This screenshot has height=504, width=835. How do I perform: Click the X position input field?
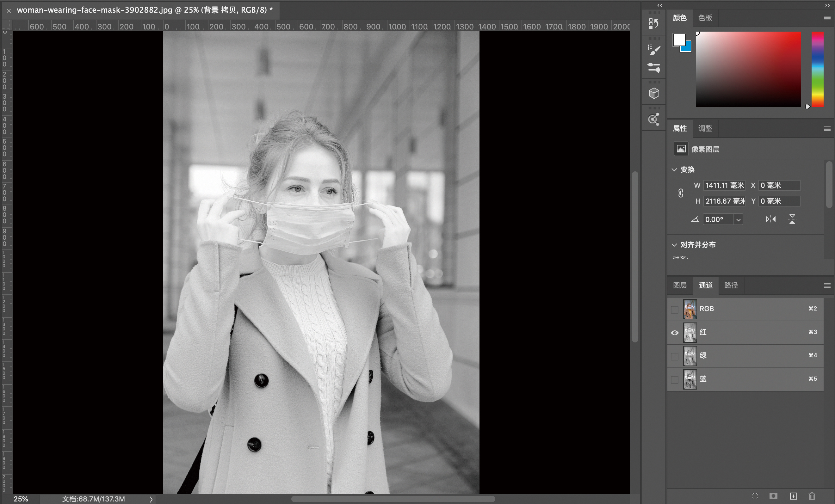(779, 185)
